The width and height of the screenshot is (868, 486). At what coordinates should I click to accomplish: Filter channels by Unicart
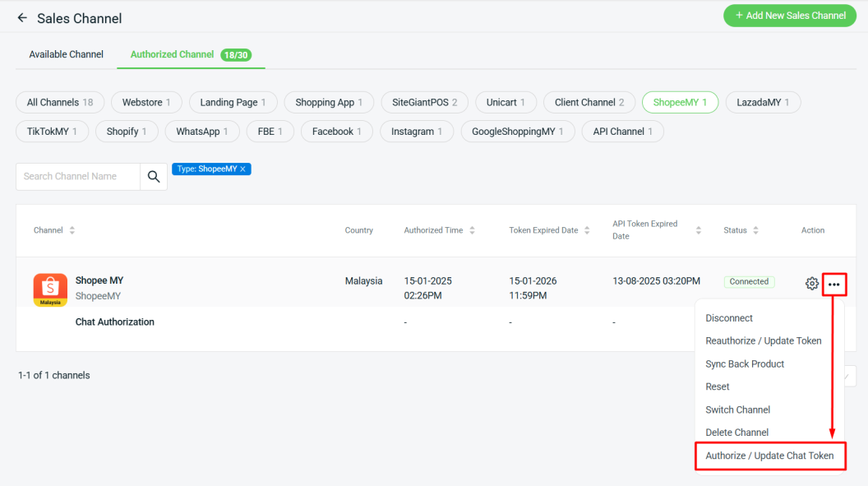coord(506,103)
